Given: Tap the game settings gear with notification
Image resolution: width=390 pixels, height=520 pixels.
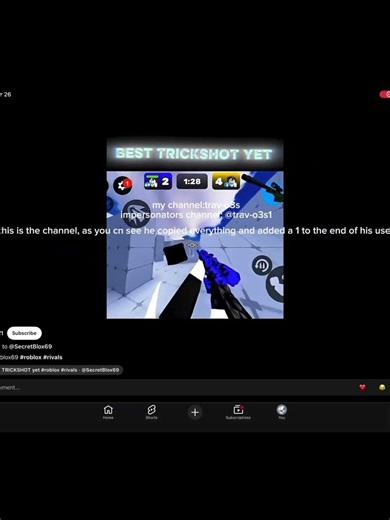Looking at the screenshot, I should tap(123, 185).
